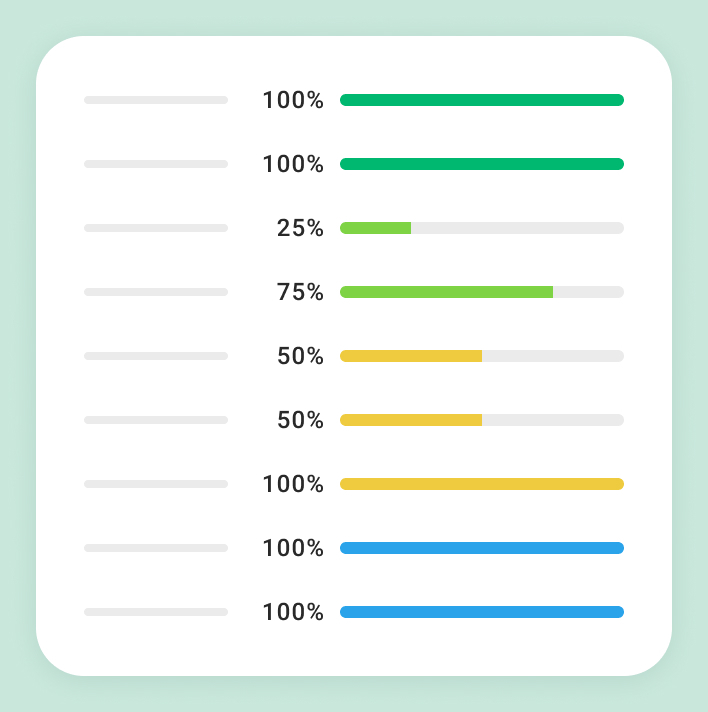Click the 100% label of the topmost row
The width and height of the screenshot is (708, 712).
click(x=293, y=100)
